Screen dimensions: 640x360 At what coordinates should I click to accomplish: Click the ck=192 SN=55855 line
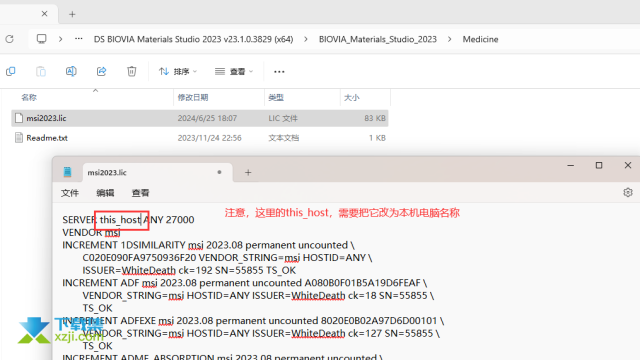pos(189,271)
